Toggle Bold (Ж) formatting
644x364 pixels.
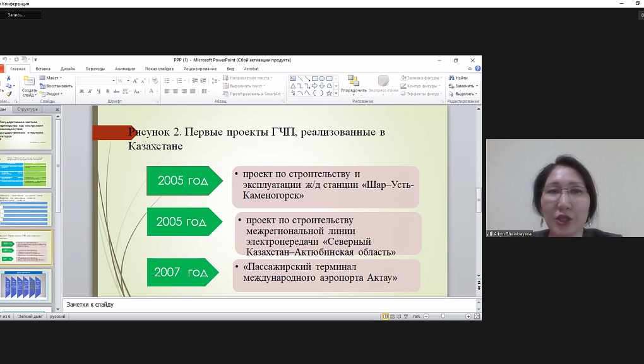(x=81, y=91)
